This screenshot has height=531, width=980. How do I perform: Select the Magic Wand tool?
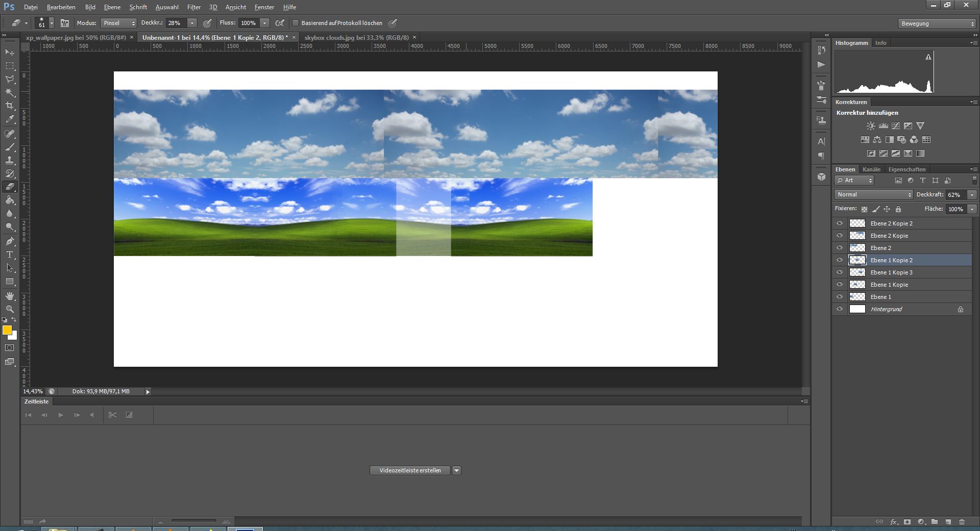tap(10, 92)
